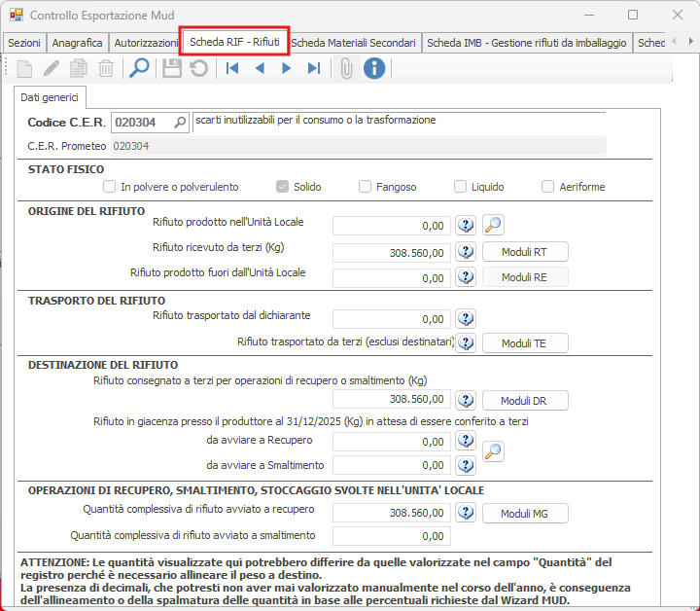Click da avviare a Smaltimento quantity field

[x=392, y=465]
